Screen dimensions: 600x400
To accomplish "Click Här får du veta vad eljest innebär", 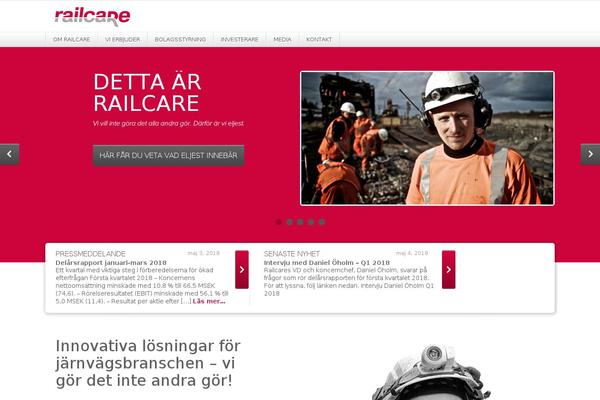I will tap(168, 155).
